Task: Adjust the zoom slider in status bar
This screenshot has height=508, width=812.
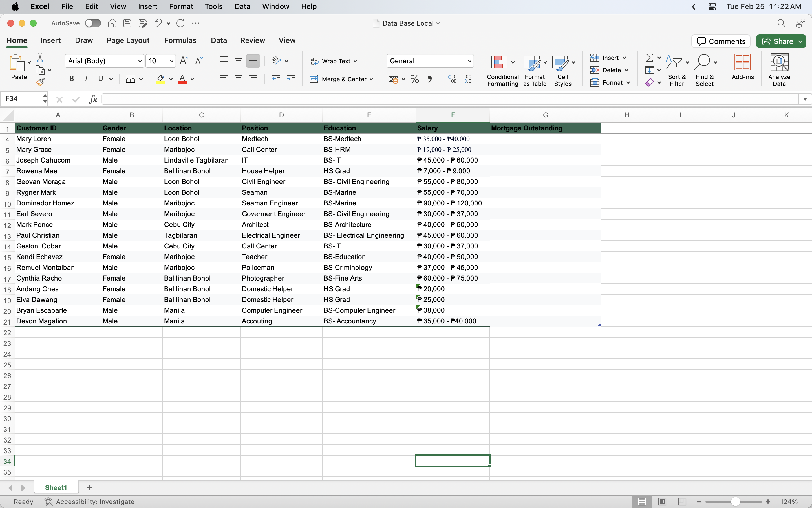Action: point(735,502)
